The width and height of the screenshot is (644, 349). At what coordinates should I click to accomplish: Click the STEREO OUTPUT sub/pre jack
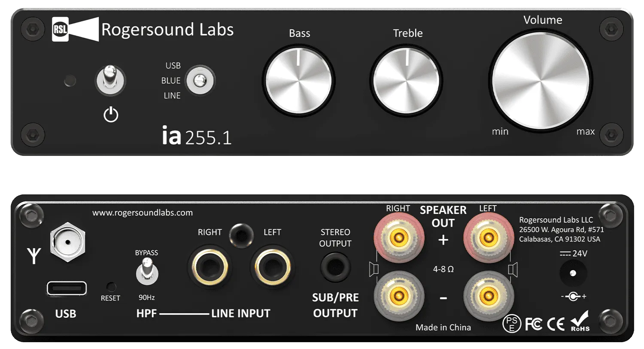pos(335,267)
